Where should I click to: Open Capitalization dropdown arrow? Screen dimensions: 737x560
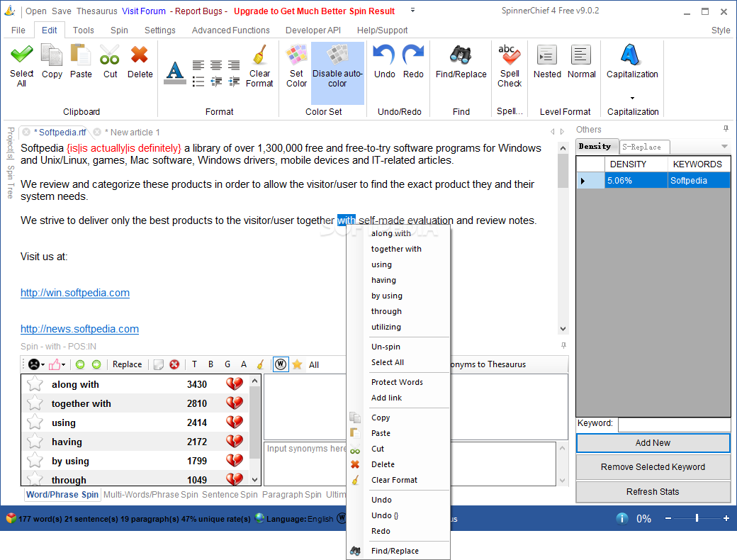click(x=632, y=99)
